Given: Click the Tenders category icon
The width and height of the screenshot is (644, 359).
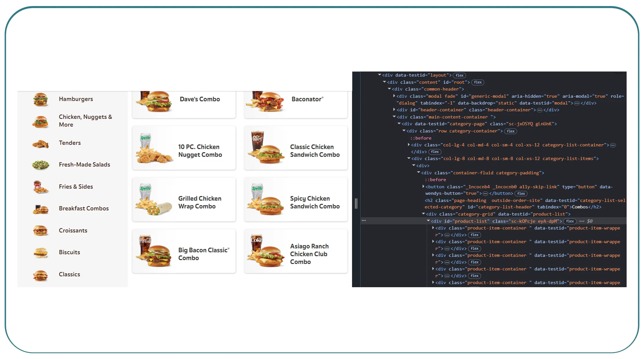Looking at the screenshot, I should (x=40, y=144).
